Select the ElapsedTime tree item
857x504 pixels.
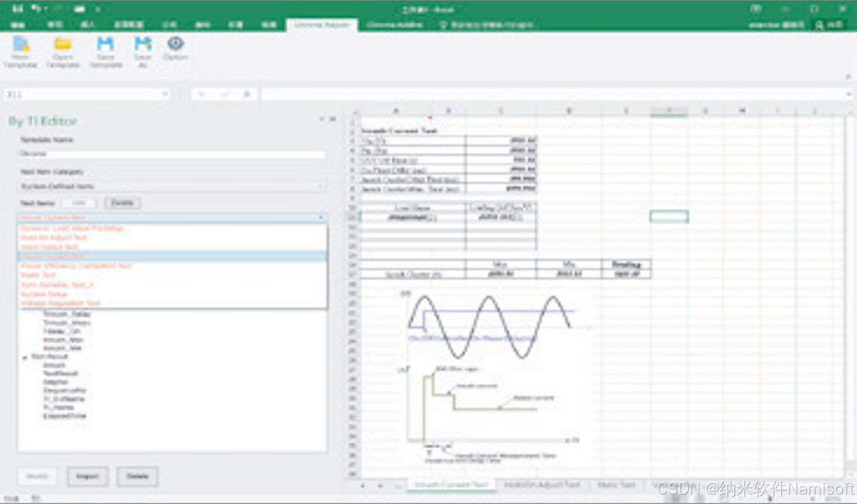tap(64, 416)
